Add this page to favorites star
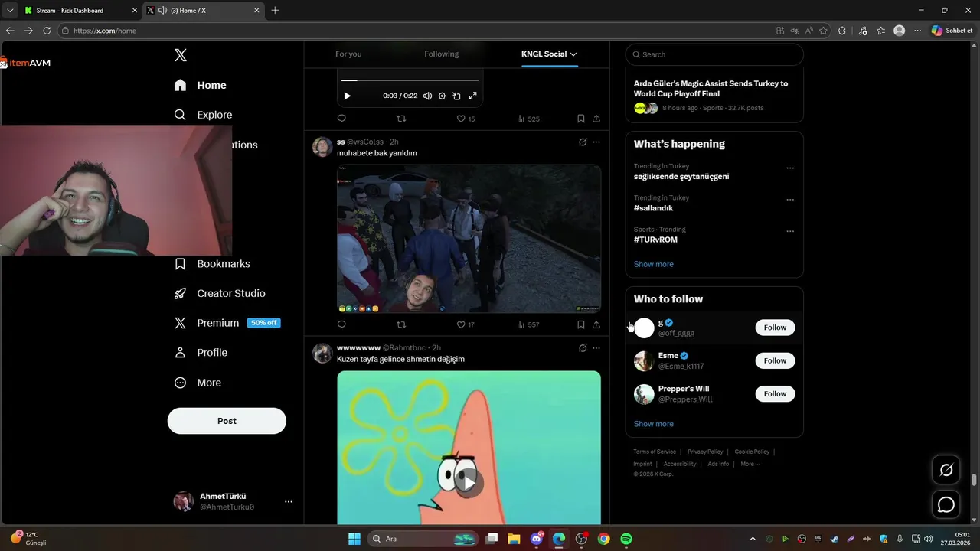The width and height of the screenshot is (980, 551). (824, 31)
